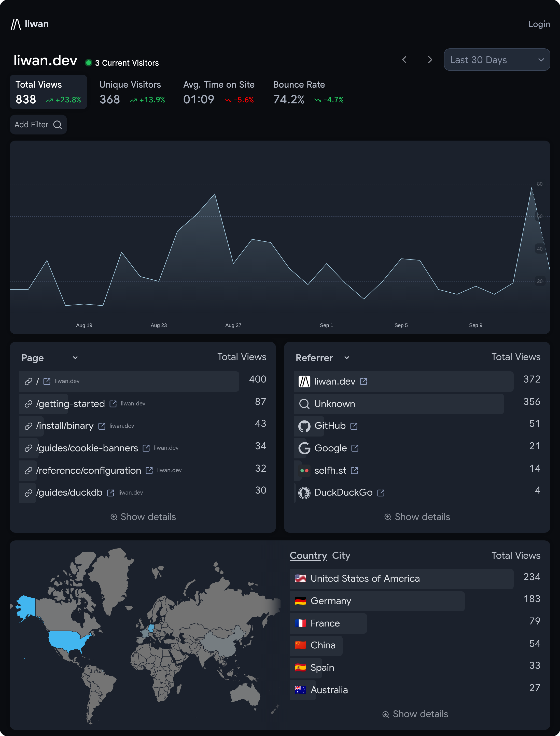Select the Total Views metric card
The image size is (560, 736).
click(x=48, y=92)
